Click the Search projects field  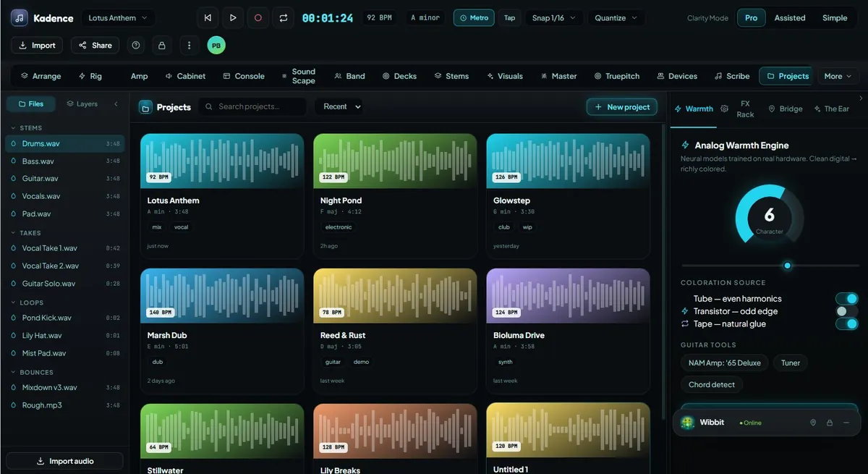coord(252,106)
